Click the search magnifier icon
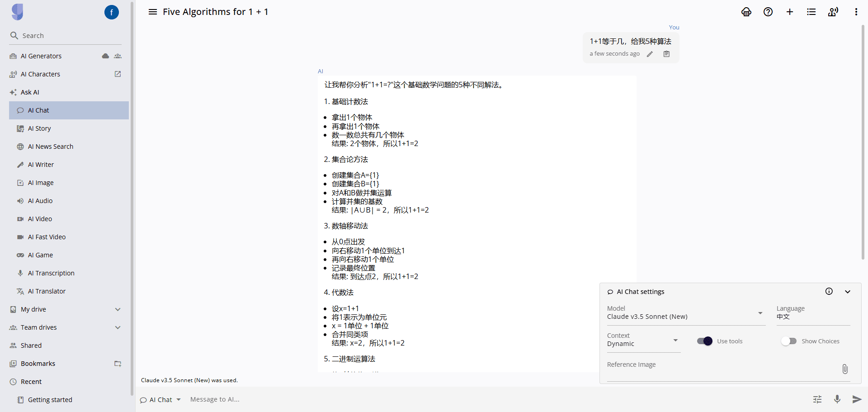The width and height of the screenshot is (868, 412). [14, 35]
